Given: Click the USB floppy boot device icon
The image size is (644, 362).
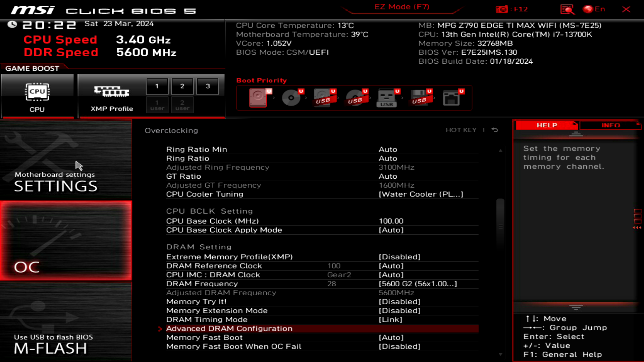Looking at the screenshot, I should click(420, 98).
